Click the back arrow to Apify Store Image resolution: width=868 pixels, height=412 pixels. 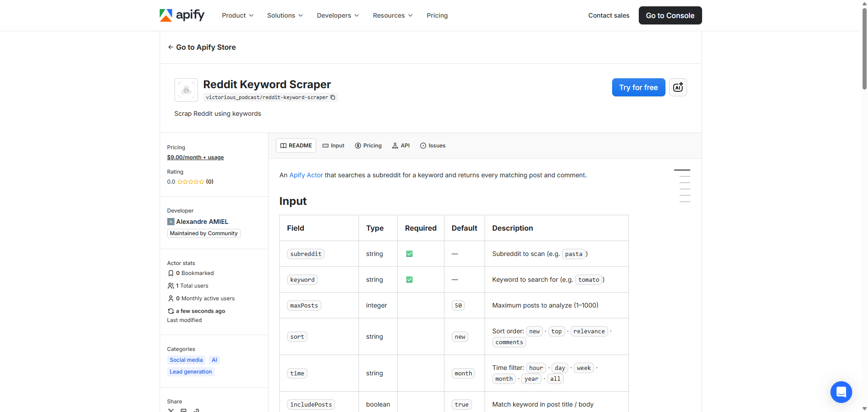pyautogui.click(x=170, y=47)
